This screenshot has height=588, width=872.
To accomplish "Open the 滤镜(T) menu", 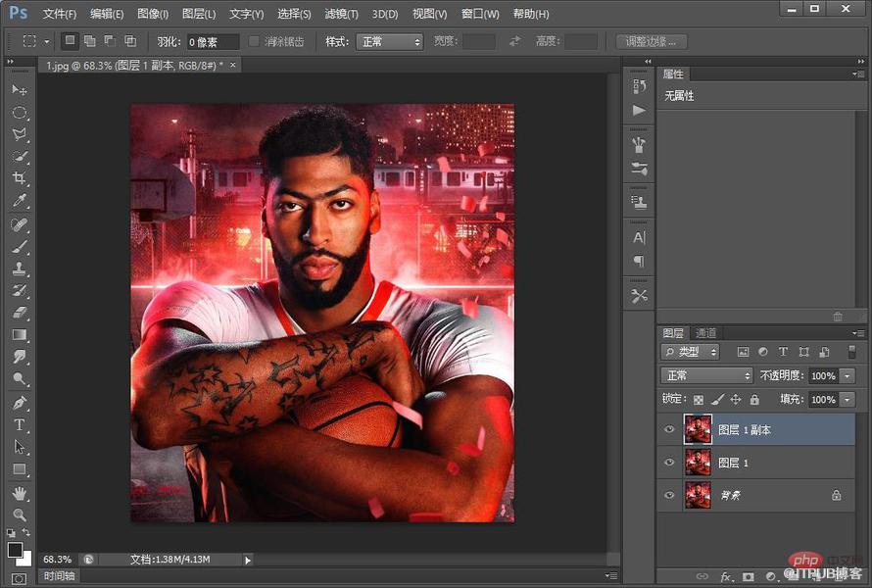I will (341, 14).
